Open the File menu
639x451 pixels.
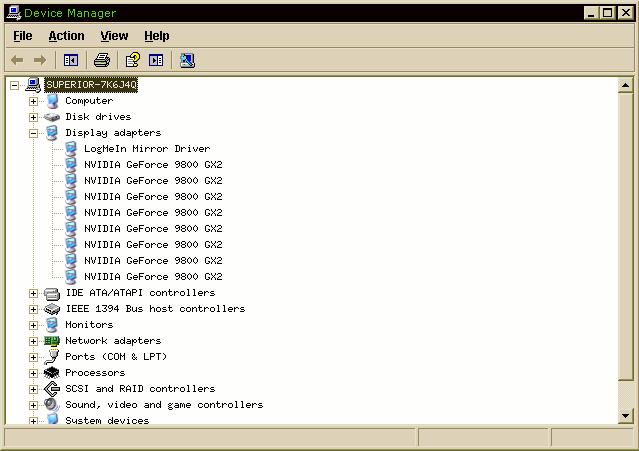pyautogui.click(x=22, y=36)
